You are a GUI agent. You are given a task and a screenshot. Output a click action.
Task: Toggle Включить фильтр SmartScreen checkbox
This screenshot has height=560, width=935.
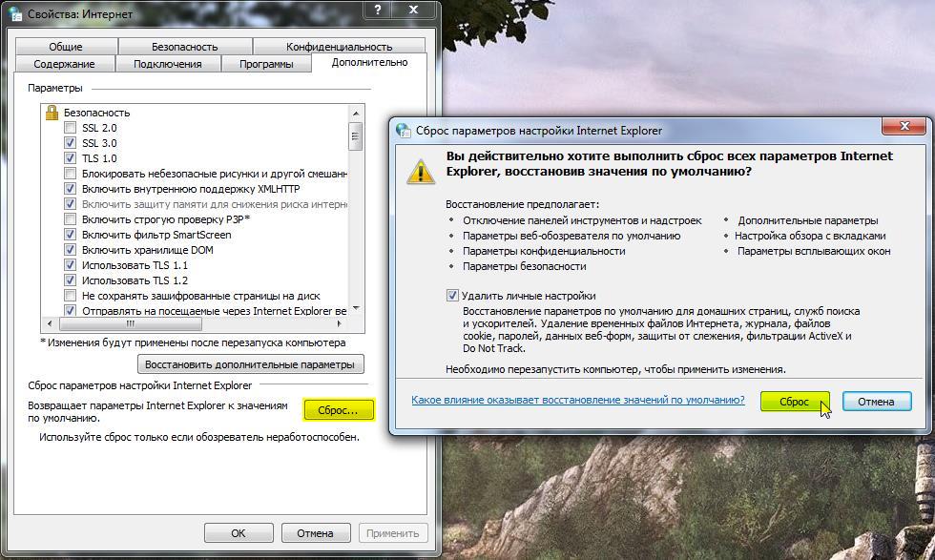pyautogui.click(x=71, y=235)
